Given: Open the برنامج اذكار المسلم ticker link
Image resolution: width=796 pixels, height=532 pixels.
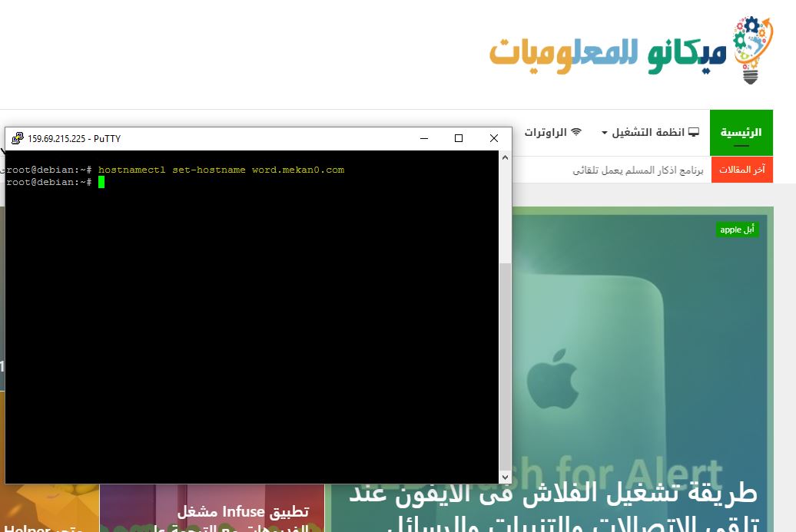Looking at the screenshot, I should 638,170.
